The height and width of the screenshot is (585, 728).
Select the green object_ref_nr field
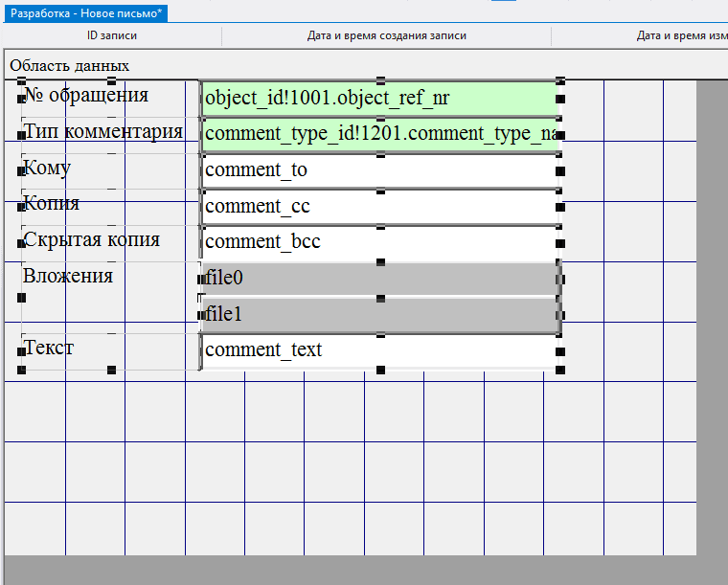379,98
